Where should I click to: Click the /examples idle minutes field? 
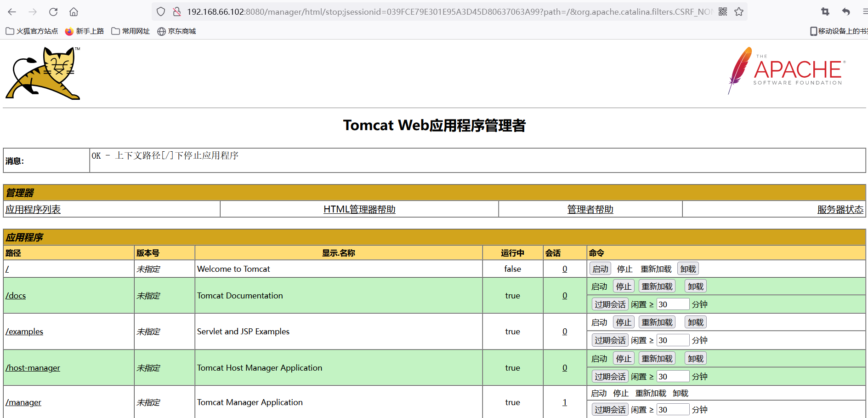(673, 340)
